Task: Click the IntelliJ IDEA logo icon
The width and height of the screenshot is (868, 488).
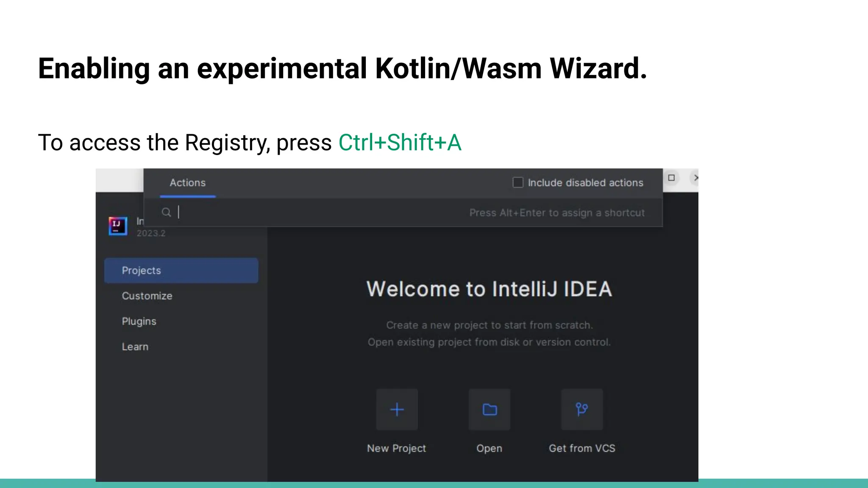Action: (x=118, y=226)
